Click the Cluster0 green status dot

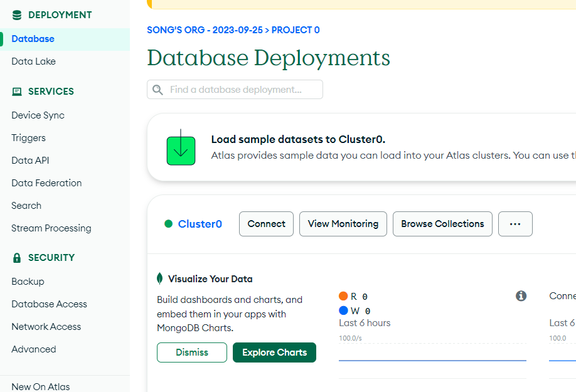coord(169,224)
